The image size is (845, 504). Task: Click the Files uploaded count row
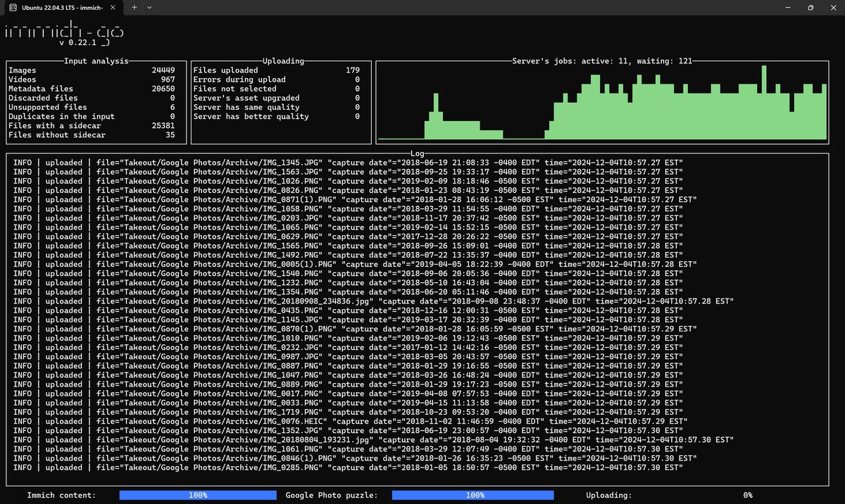276,70
